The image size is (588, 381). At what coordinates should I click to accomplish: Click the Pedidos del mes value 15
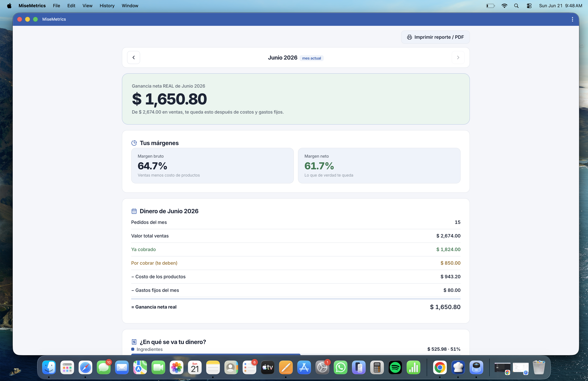(458, 222)
